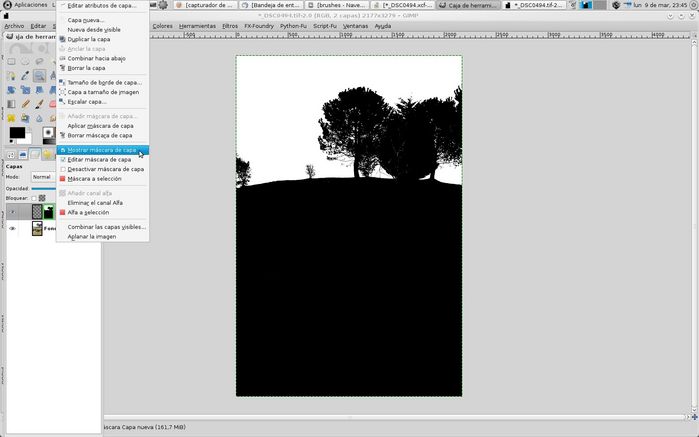This screenshot has height=437, width=699.
Task: Choose 'Alfa a selección' menu entry
Action: [x=103, y=212]
